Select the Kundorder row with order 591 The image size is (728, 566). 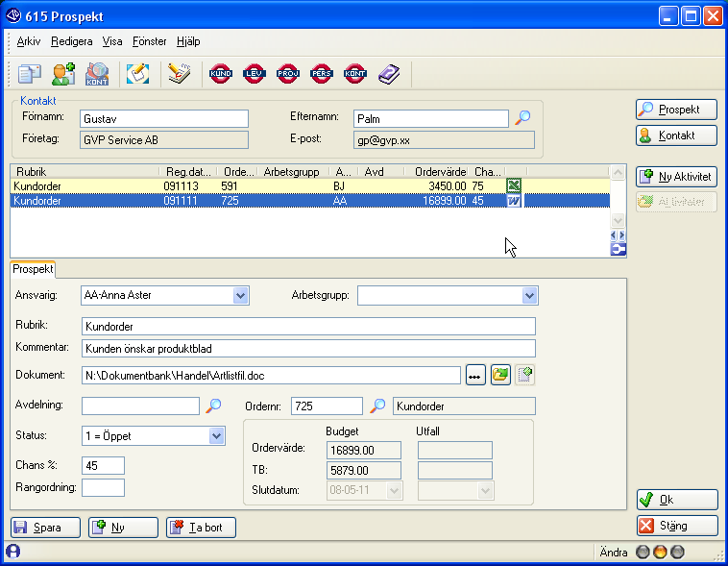(x=310, y=185)
